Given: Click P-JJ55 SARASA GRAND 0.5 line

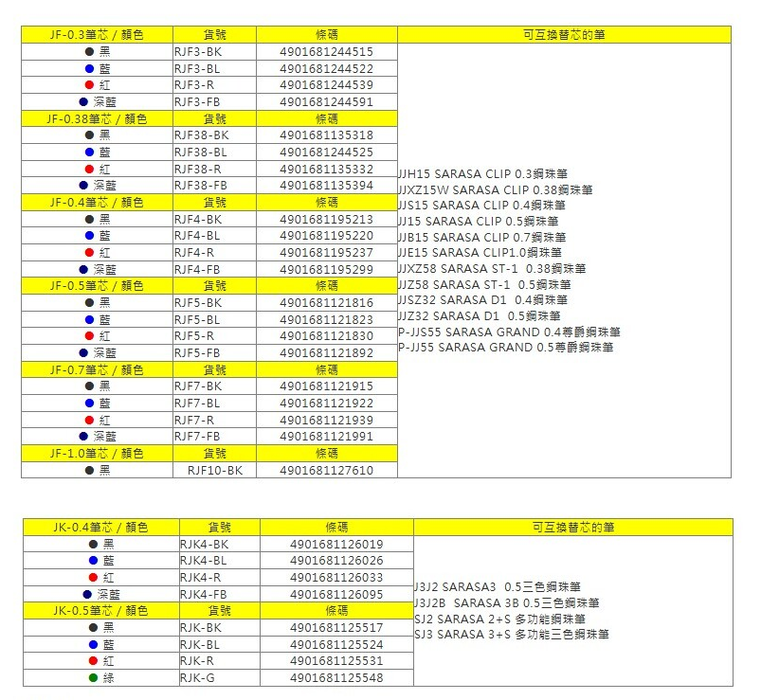Looking at the screenshot, I should (506, 348).
